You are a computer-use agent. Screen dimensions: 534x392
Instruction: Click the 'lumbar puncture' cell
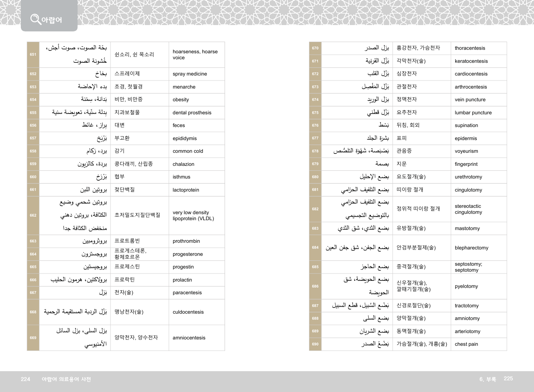[x=473, y=113]
